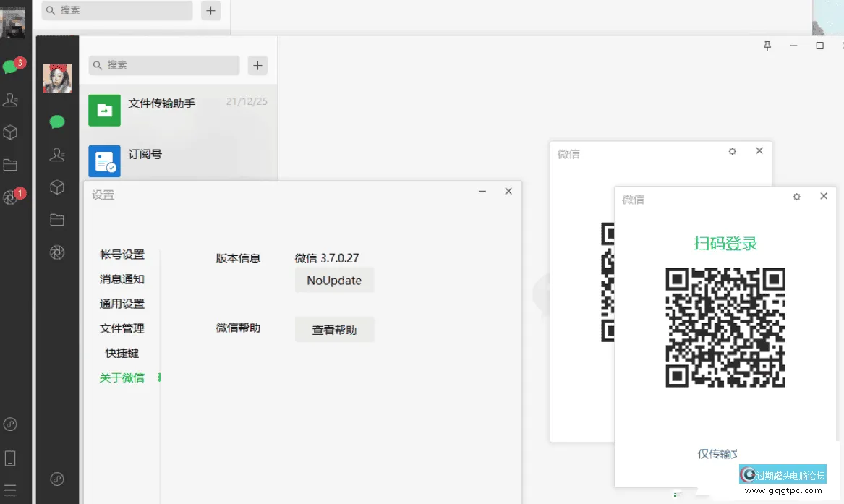This screenshot has height=504, width=844.
Task: Pin the window using the pin icon
Action: coord(767,45)
